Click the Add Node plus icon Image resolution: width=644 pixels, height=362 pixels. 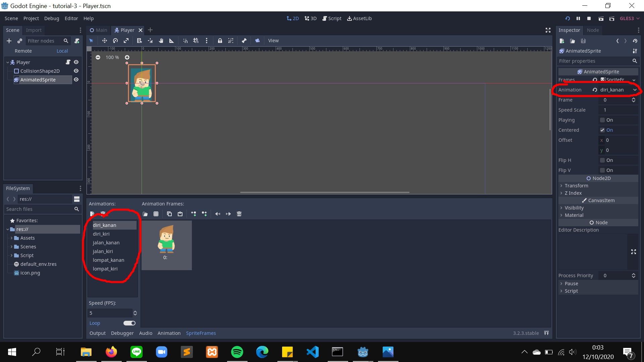9,41
